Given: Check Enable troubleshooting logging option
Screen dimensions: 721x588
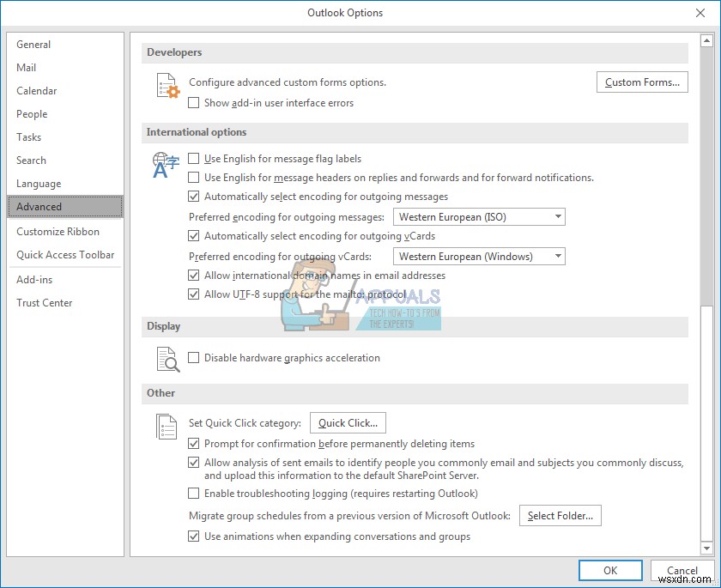Looking at the screenshot, I should [x=193, y=494].
